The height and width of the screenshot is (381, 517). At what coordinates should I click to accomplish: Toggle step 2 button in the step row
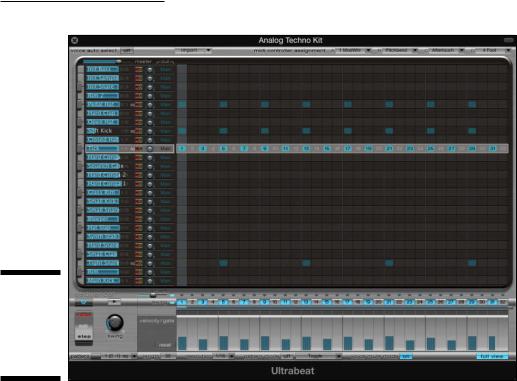click(x=192, y=302)
